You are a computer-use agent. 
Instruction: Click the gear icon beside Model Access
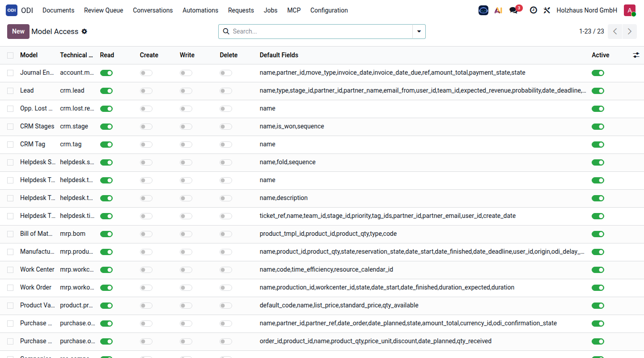coord(84,31)
